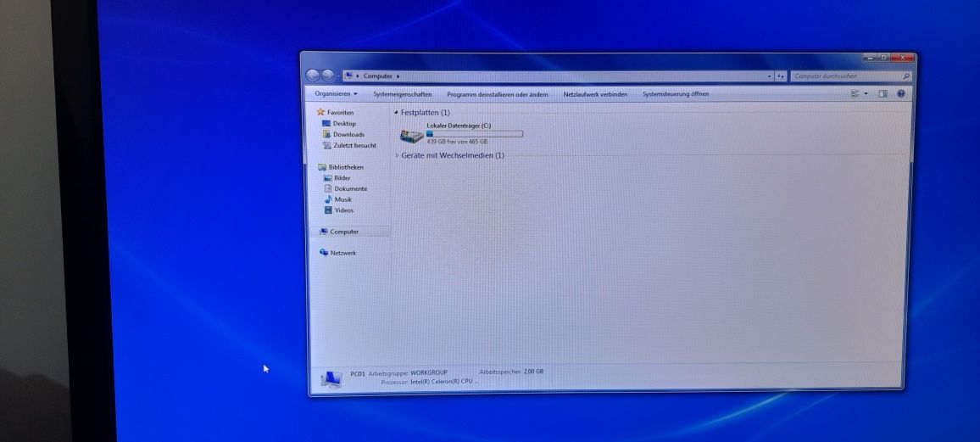
Task: Click the Desktop folder icon in sidebar
Action: coord(326,124)
